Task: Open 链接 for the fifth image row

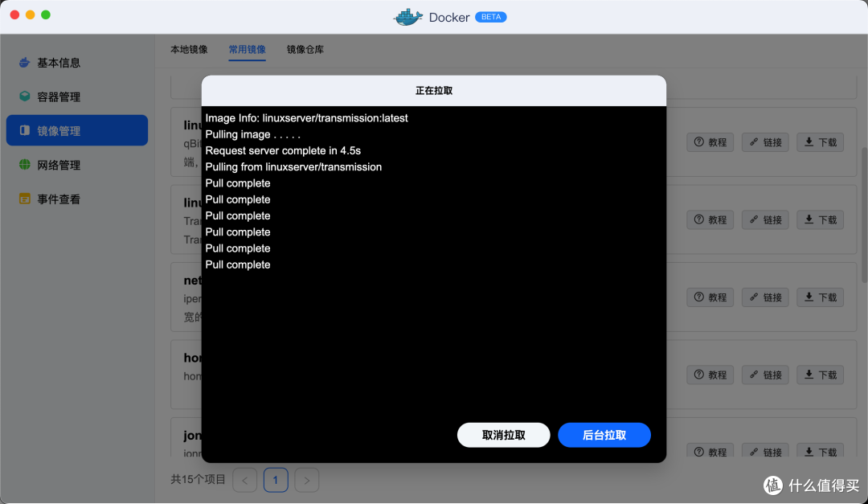Action: point(765,451)
